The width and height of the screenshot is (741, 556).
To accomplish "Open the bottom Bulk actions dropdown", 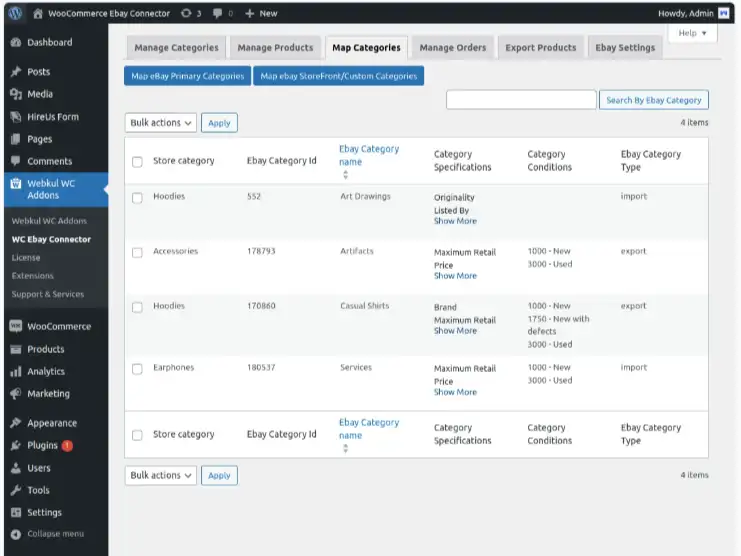I will [x=160, y=476].
